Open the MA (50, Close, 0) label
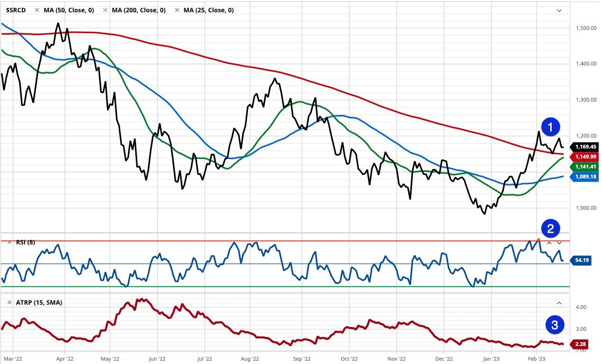Viewport: 602px width, 364px height. coord(68,10)
